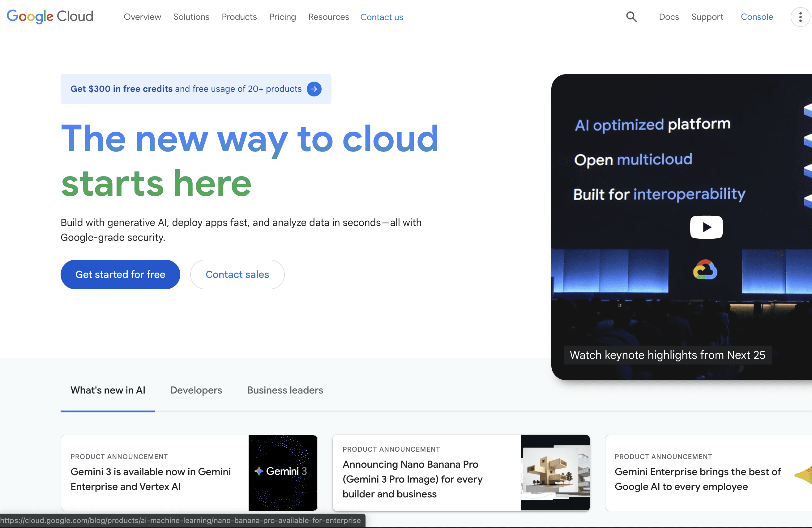Click the Contact sales button
The width and height of the screenshot is (812, 528).
pos(237,274)
